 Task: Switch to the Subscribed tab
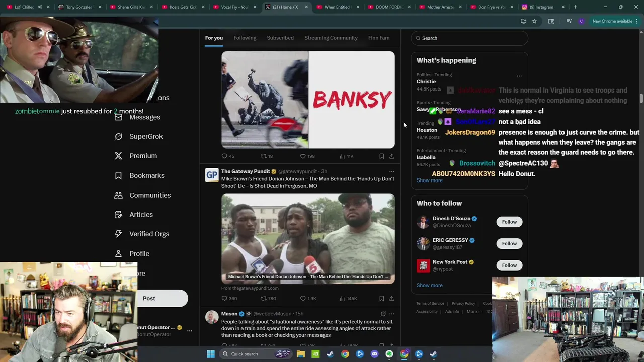click(280, 38)
